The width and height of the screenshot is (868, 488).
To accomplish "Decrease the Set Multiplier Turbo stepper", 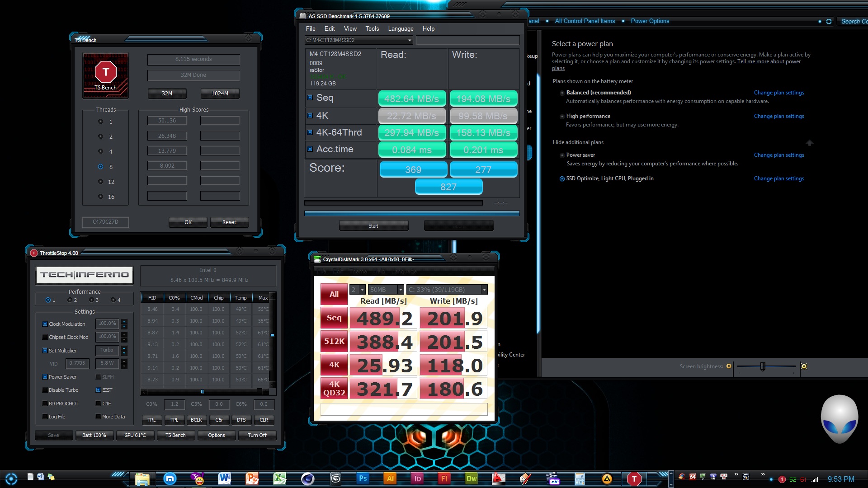I will 124,353.
